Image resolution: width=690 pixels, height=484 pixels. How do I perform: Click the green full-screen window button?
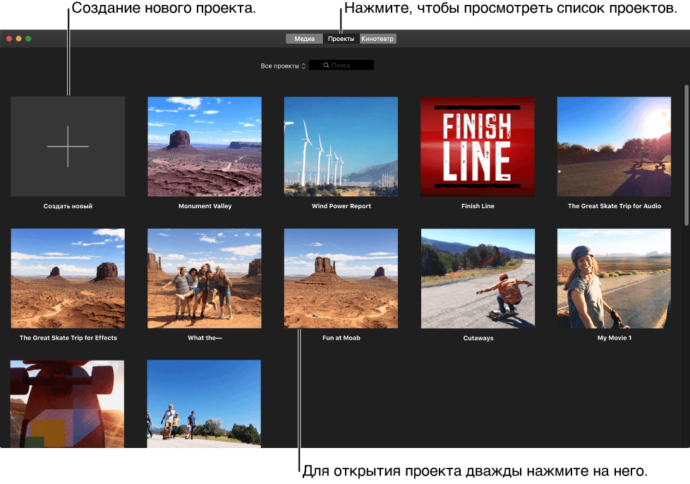tap(28, 39)
